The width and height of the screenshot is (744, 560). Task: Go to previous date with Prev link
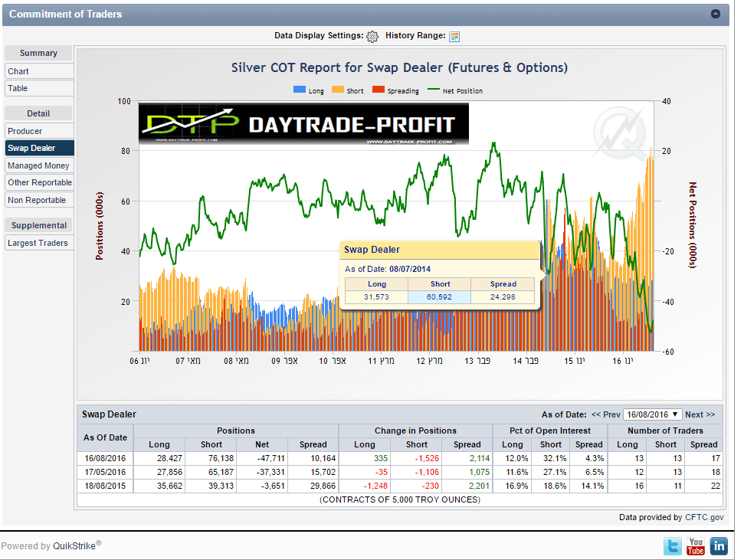click(606, 414)
